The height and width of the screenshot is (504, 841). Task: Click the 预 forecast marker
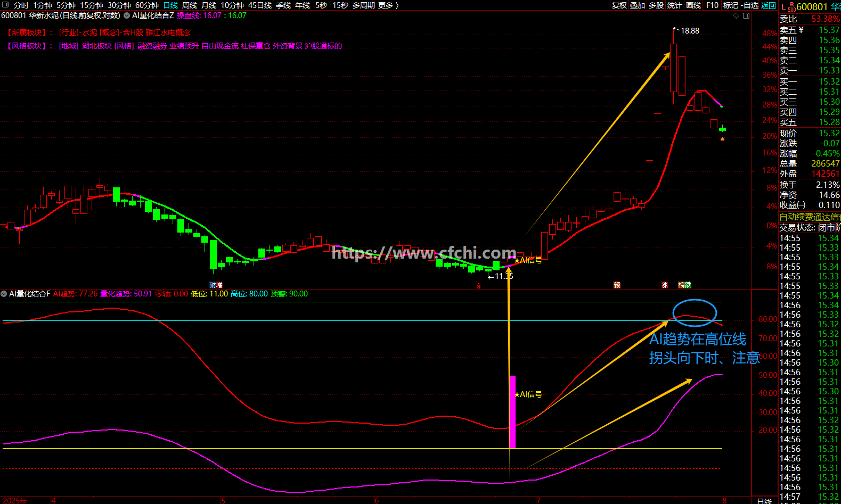pyautogui.click(x=617, y=285)
